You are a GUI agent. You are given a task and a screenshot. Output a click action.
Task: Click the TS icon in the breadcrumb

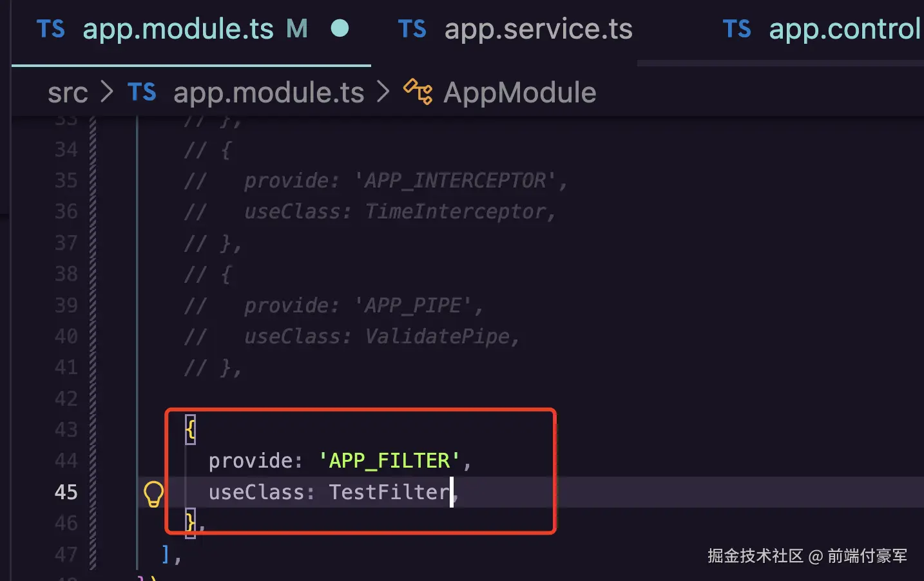pyautogui.click(x=142, y=92)
